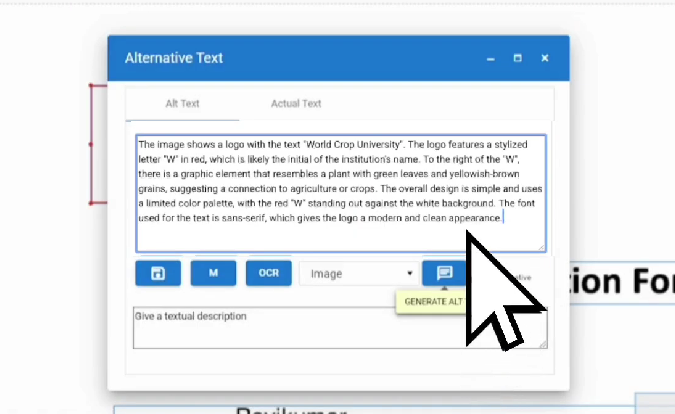Click the 'Ravikumar' text in the document

click(290, 409)
